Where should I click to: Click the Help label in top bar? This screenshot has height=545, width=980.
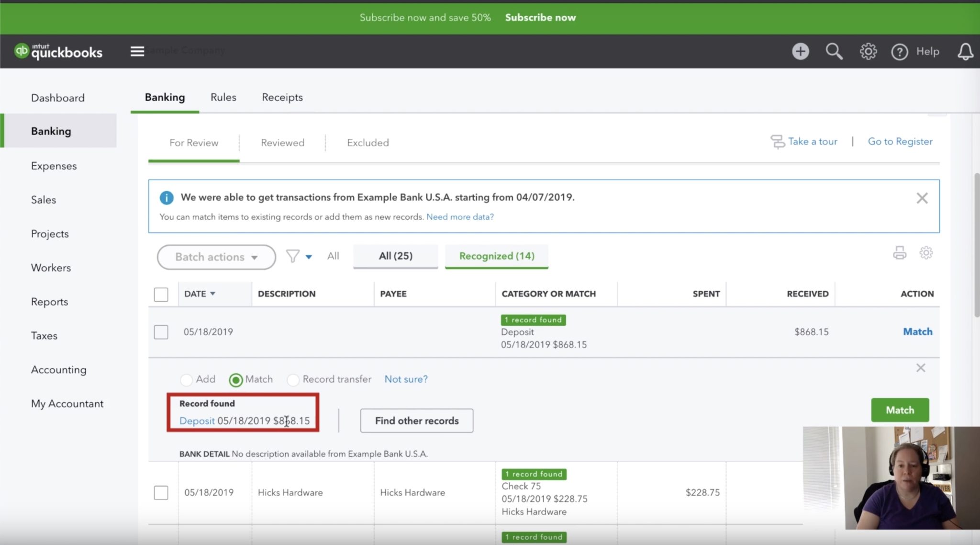[927, 51]
